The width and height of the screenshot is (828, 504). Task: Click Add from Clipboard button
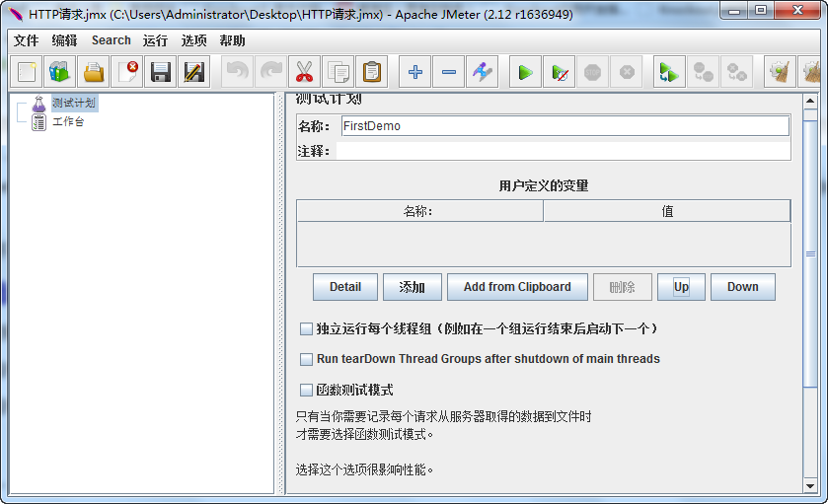(x=517, y=287)
